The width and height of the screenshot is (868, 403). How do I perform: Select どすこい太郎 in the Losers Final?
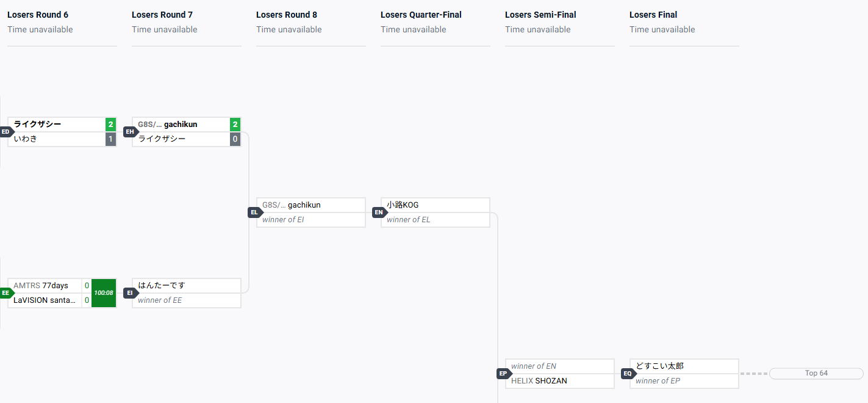coord(659,366)
